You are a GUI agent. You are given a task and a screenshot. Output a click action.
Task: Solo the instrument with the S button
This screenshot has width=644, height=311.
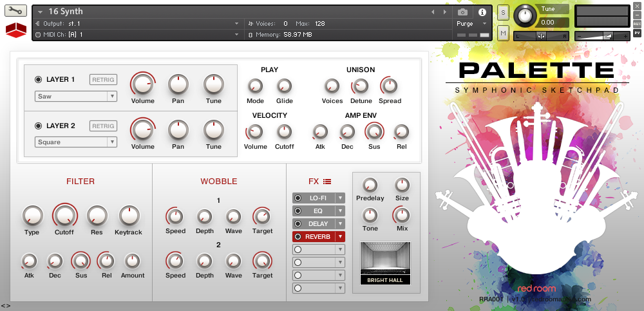pyautogui.click(x=503, y=12)
